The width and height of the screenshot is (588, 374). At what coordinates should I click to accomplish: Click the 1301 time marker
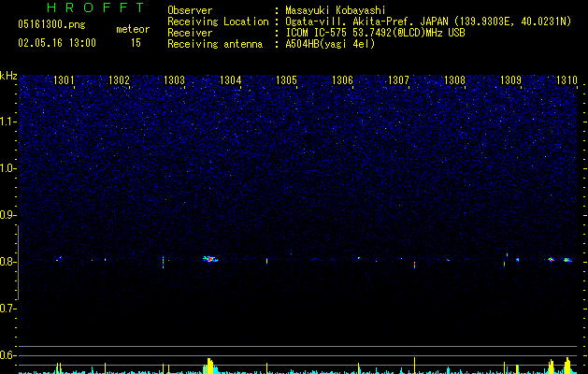(x=64, y=80)
